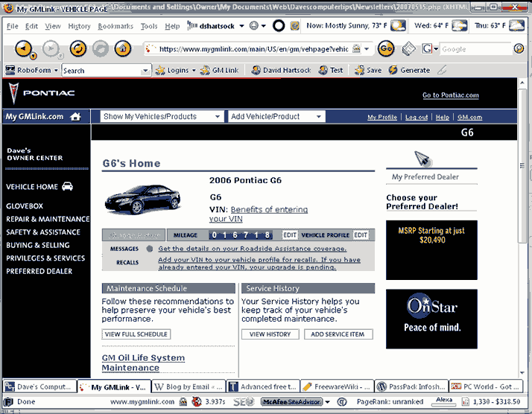Open GM Oil Life System Maintenance link
This screenshot has width=532, height=414.
[x=143, y=363]
